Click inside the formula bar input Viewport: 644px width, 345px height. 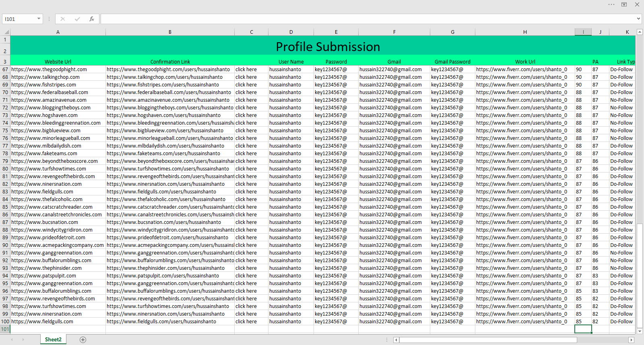pyautogui.click(x=362, y=19)
